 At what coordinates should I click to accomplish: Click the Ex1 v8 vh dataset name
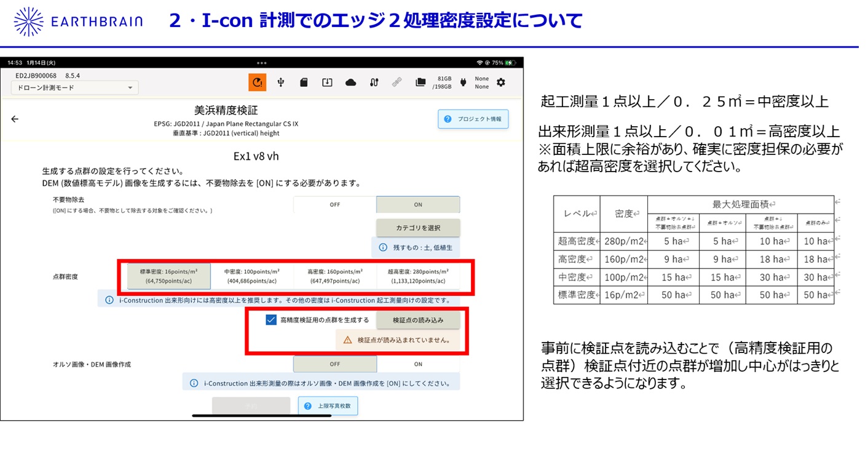[x=256, y=156]
